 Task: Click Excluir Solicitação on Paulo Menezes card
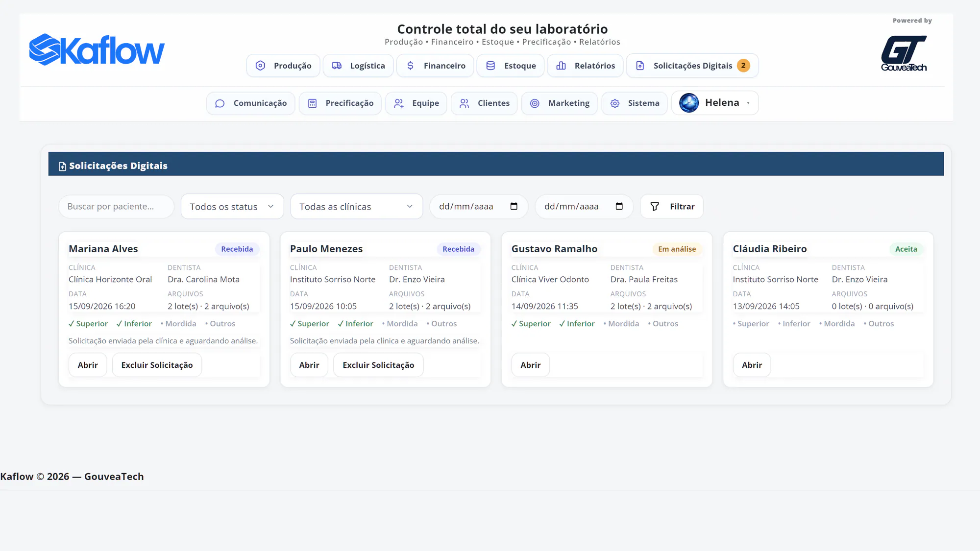pyautogui.click(x=378, y=365)
